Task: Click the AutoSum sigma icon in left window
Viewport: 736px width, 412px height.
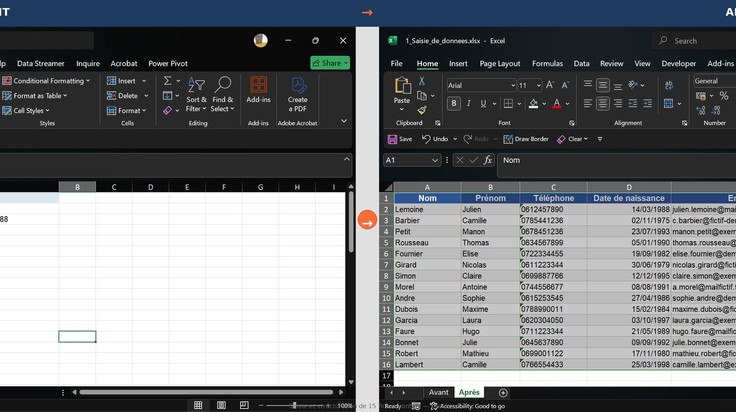Action: (167, 81)
